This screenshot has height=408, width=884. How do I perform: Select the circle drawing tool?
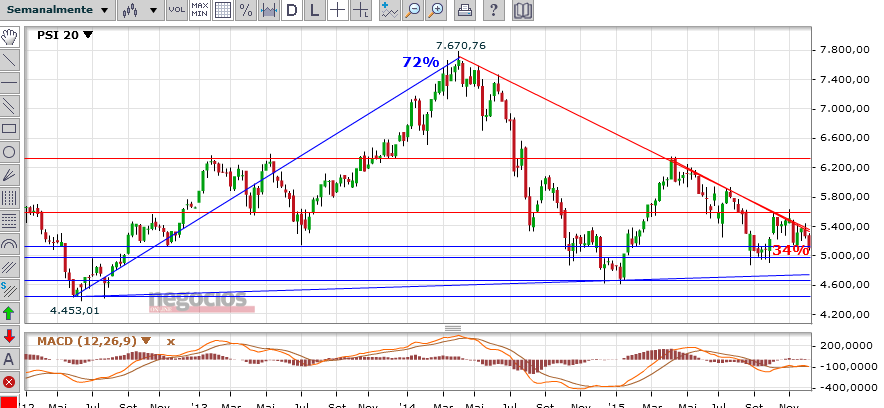pyautogui.click(x=9, y=152)
